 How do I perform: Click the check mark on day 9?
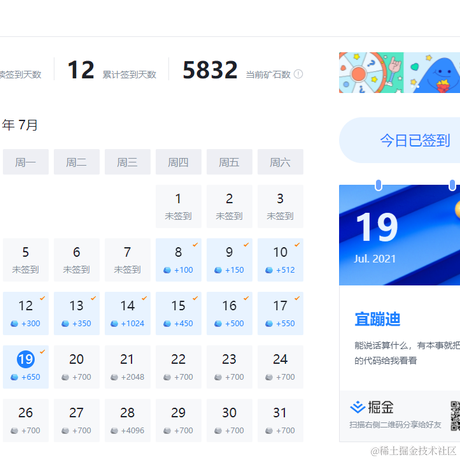(x=246, y=245)
